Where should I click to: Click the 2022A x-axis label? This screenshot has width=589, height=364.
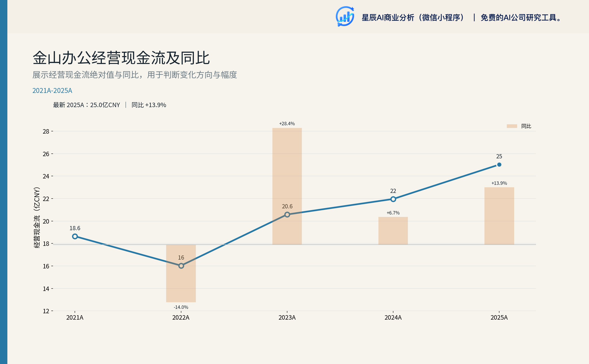pyautogui.click(x=181, y=318)
